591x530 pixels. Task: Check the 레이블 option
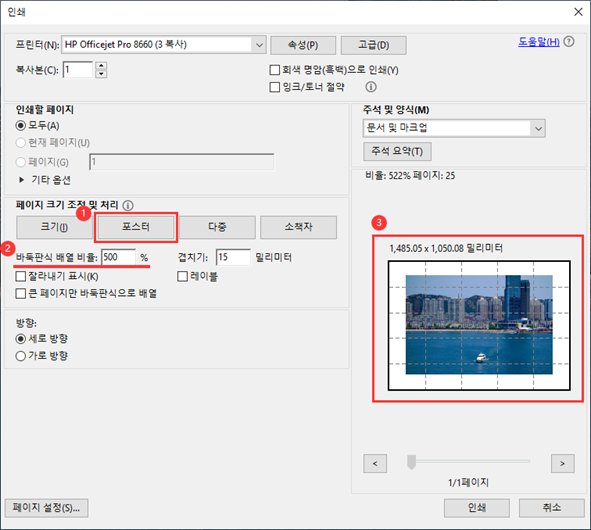[x=182, y=277]
